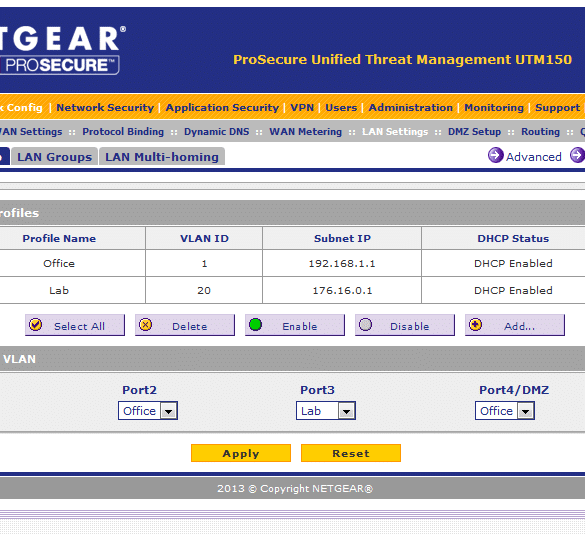Open the Network Security menu
585x535 pixels.
(x=105, y=107)
